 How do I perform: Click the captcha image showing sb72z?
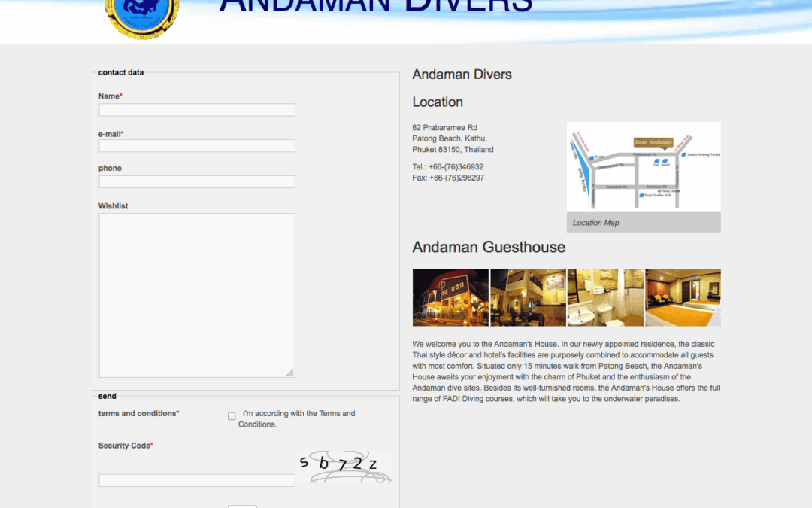pos(344,467)
